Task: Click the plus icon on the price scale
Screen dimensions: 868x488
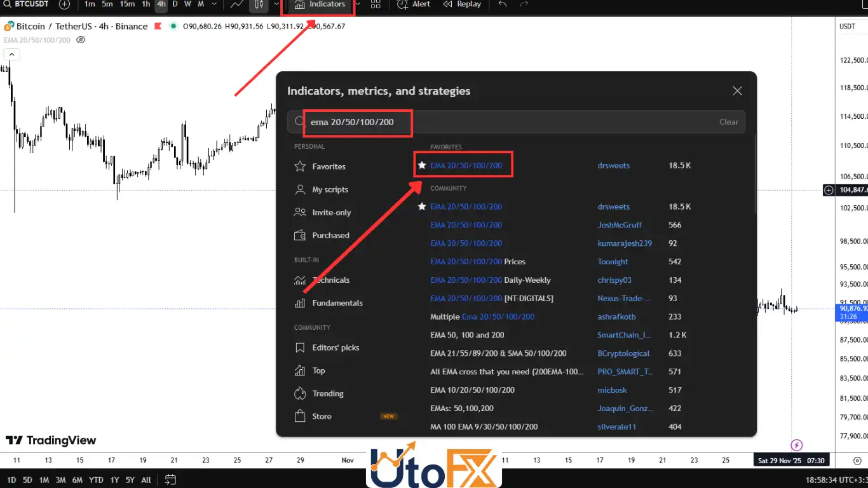Action: pos(829,190)
